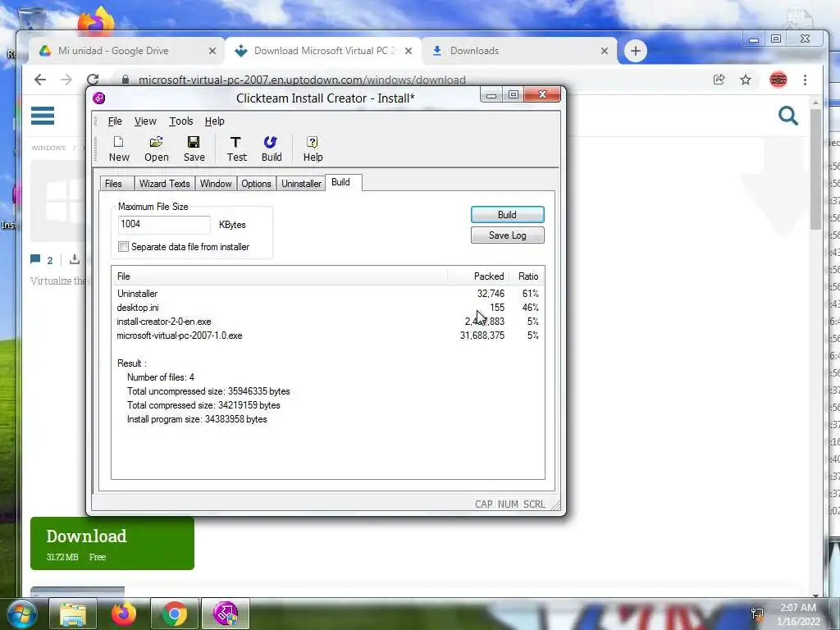The height and width of the screenshot is (630, 840).
Task: Close the Mi unidad Google Drive tab
Action: click(212, 51)
